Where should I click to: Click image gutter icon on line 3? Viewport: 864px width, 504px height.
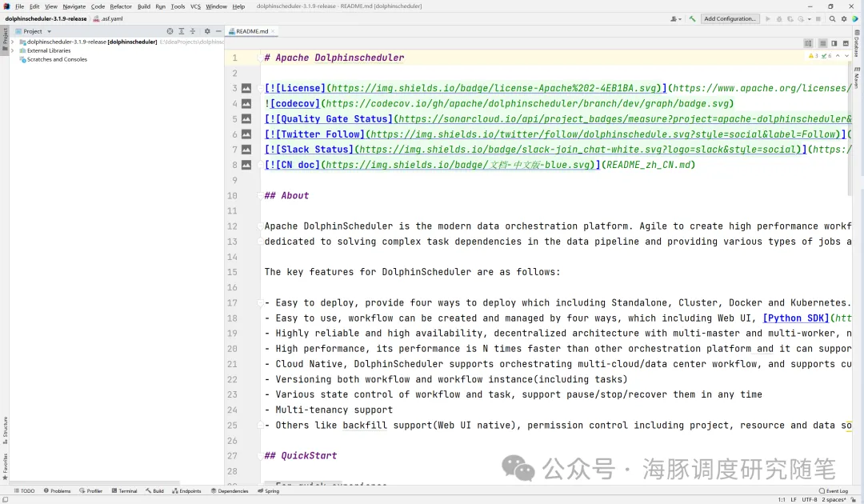pyautogui.click(x=246, y=89)
